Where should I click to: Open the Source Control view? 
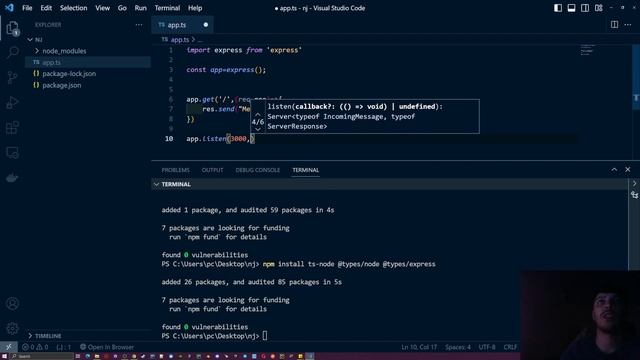pos(13,77)
